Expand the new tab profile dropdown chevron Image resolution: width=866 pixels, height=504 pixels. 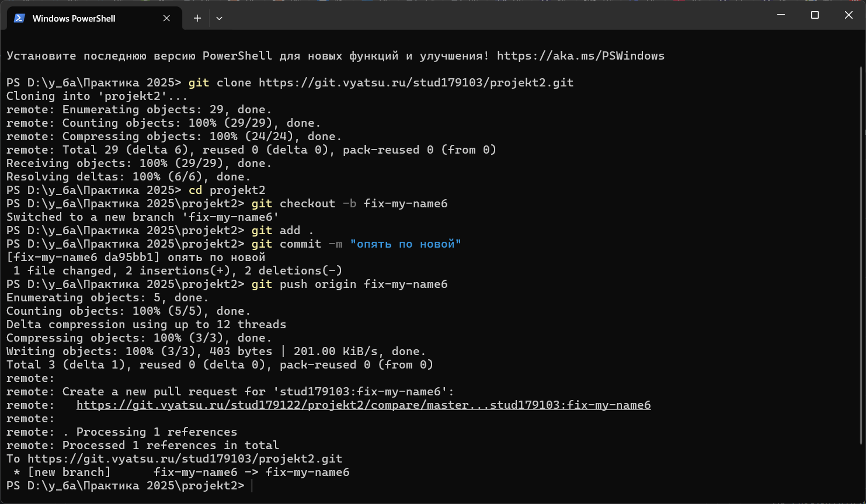[219, 18]
